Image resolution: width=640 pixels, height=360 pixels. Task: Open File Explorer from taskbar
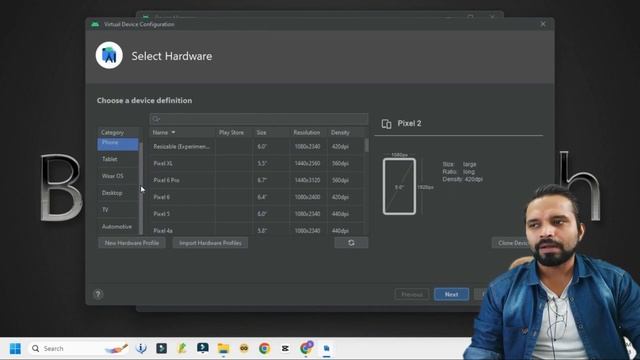(223, 349)
